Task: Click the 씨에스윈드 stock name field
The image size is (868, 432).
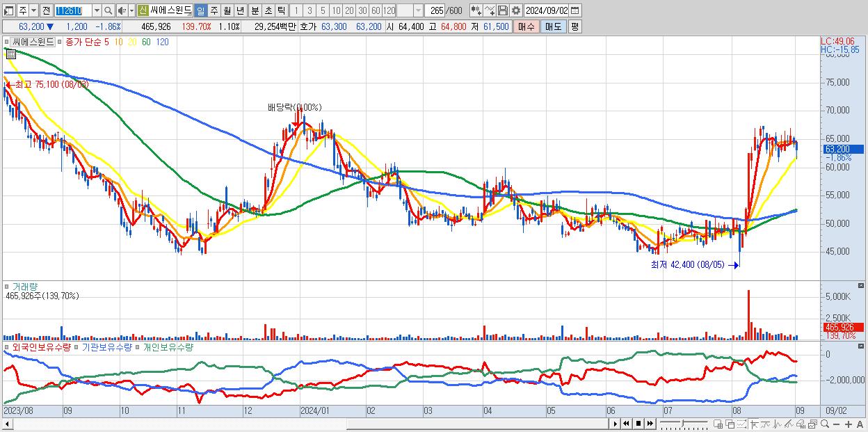Action: pos(170,10)
